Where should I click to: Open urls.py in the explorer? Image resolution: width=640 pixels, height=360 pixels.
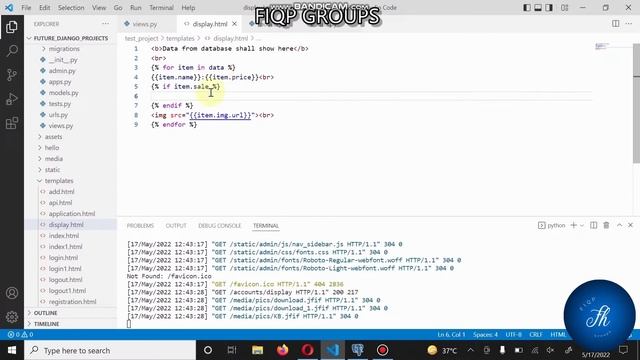click(58, 115)
